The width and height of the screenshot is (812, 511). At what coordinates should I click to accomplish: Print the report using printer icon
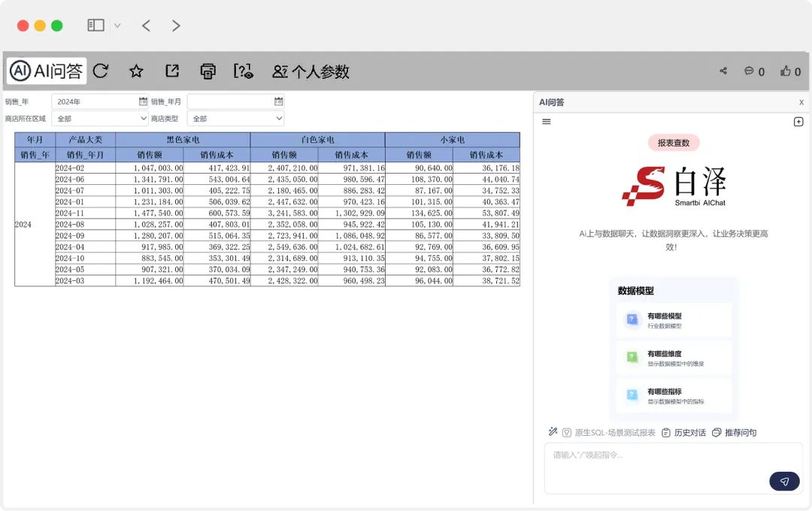pos(208,71)
